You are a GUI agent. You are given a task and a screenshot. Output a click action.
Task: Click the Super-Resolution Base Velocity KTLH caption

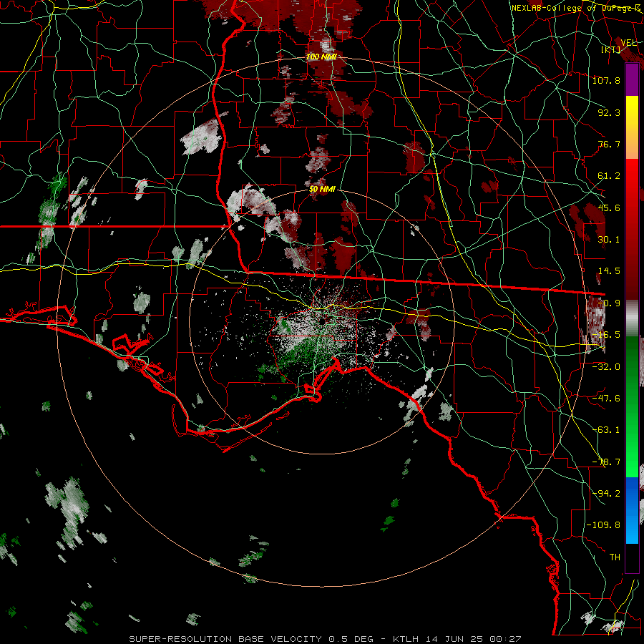325,639
